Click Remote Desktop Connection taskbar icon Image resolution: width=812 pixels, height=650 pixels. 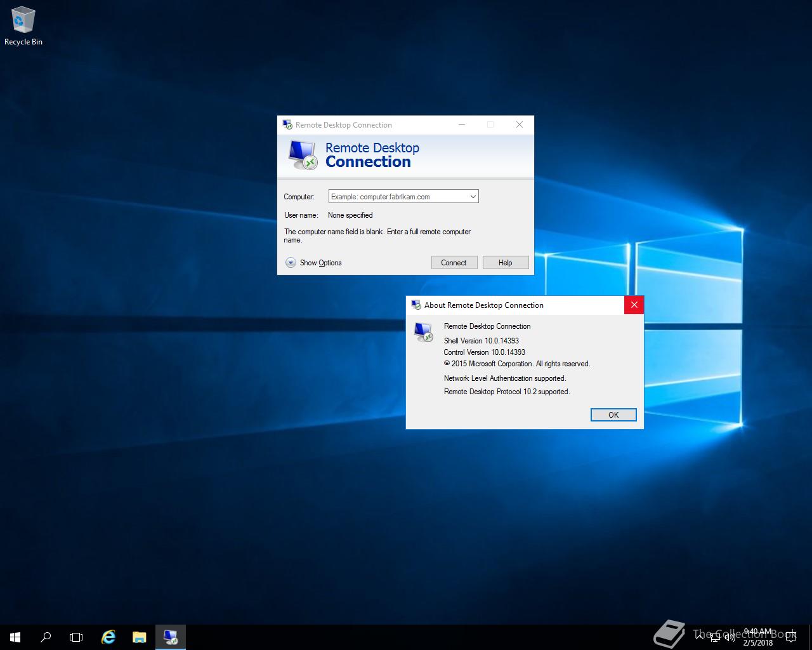click(170, 637)
